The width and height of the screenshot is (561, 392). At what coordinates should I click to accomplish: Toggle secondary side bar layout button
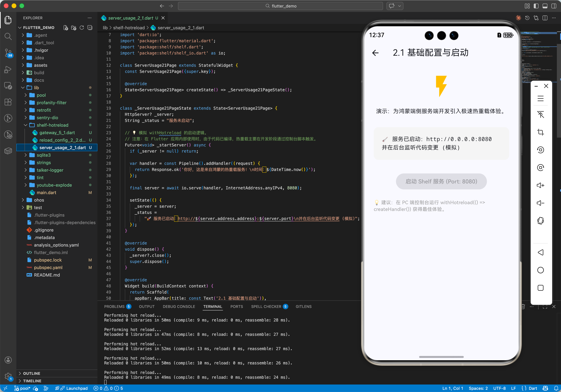pos(554,6)
